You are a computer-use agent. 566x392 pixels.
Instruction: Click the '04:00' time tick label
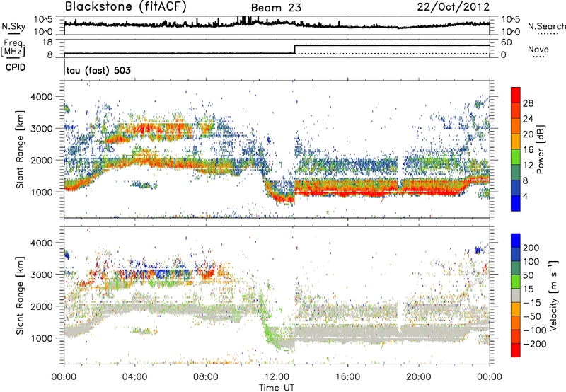(134, 377)
